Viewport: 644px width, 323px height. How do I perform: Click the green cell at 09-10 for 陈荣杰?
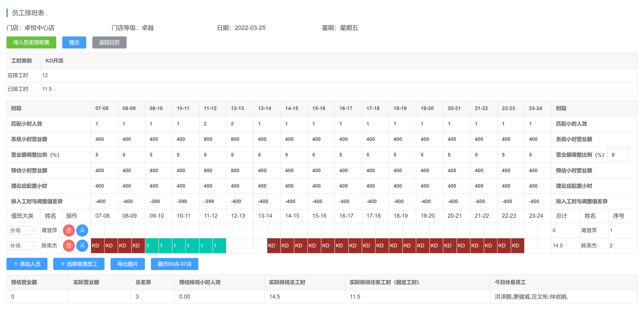pos(152,246)
